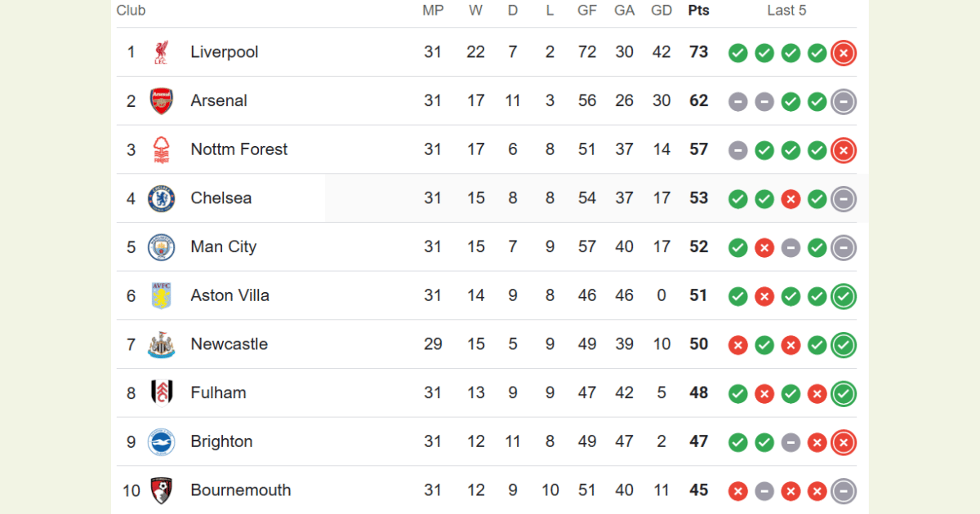Click the Brighton club crest
Viewport: 980px width, 514px height.
coord(161,441)
